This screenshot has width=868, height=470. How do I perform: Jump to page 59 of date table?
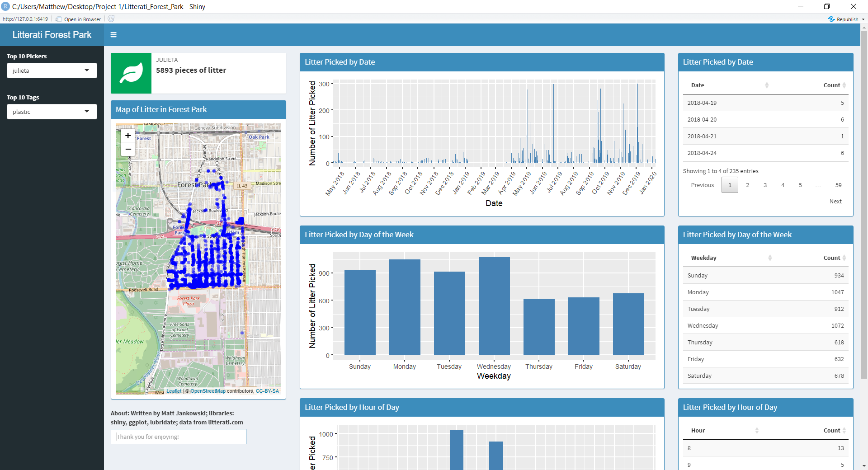point(838,185)
